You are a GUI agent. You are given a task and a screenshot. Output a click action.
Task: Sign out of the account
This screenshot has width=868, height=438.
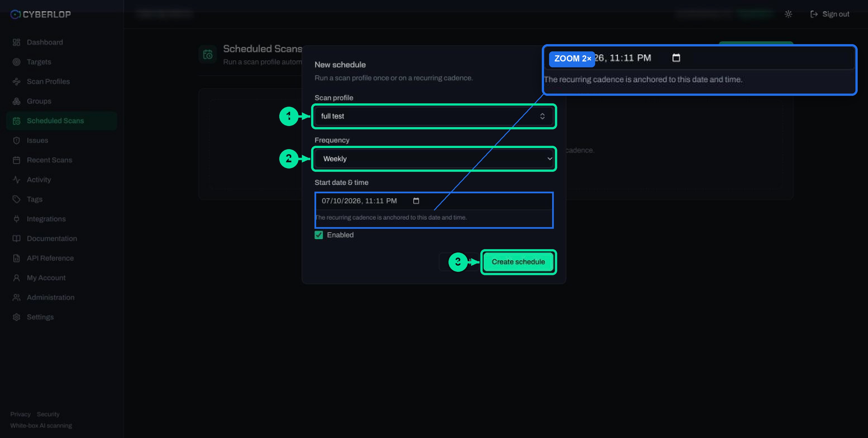(x=829, y=14)
